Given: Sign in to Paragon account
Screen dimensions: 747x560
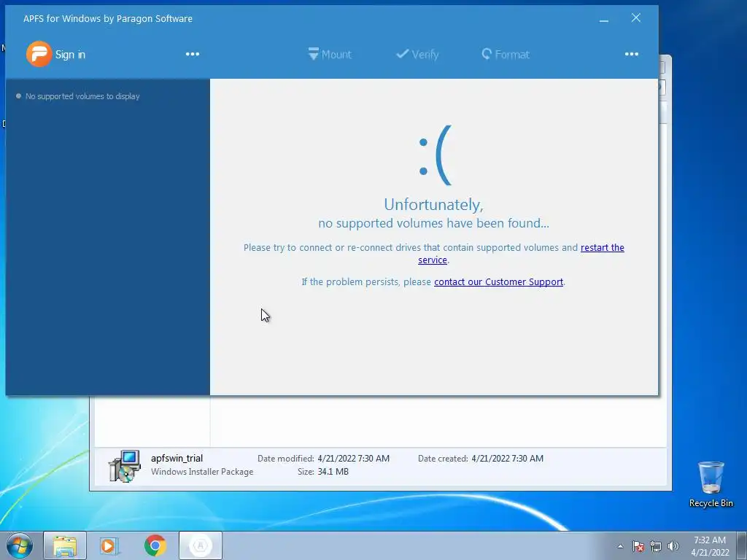Looking at the screenshot, I should coord(70,54).
